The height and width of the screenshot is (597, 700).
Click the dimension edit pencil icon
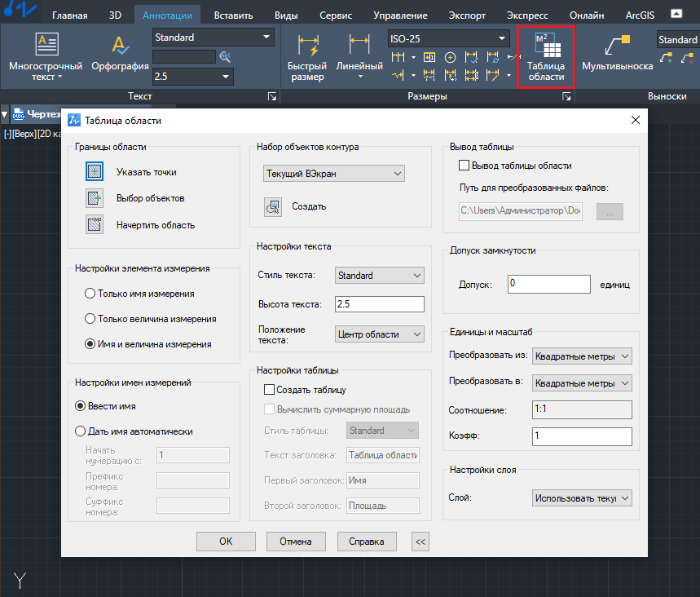click(x=493, y=75)
